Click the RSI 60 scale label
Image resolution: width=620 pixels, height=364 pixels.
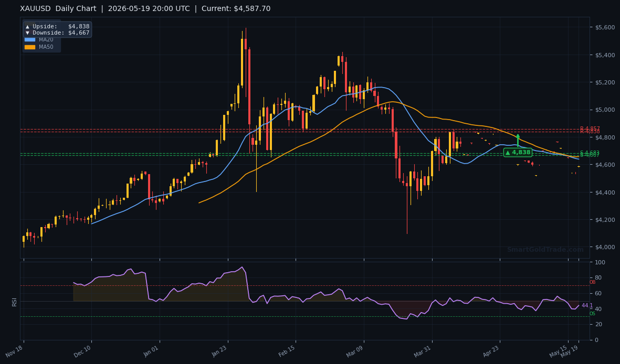(598, 293)
